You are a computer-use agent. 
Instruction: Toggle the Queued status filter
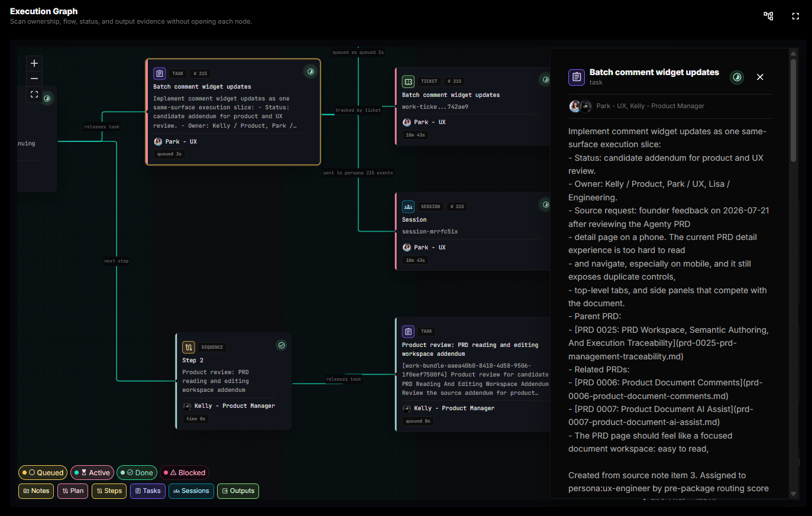point(43,473)
